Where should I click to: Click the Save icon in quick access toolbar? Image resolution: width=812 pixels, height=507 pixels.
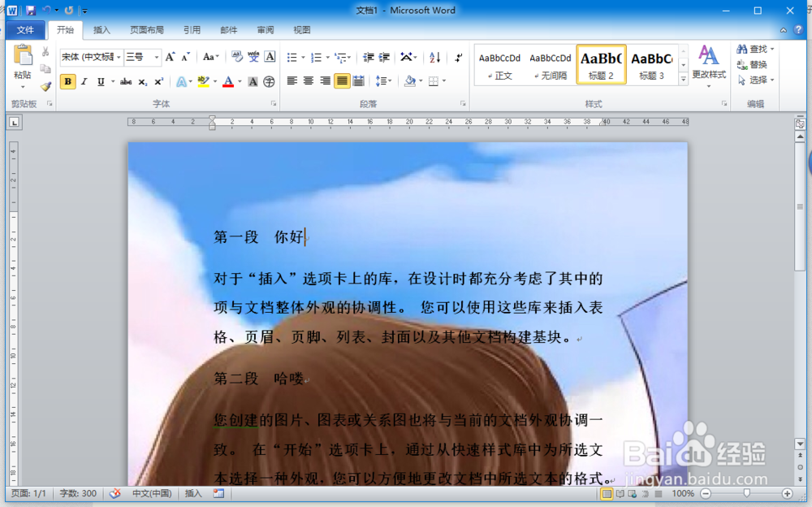[31, 10]
